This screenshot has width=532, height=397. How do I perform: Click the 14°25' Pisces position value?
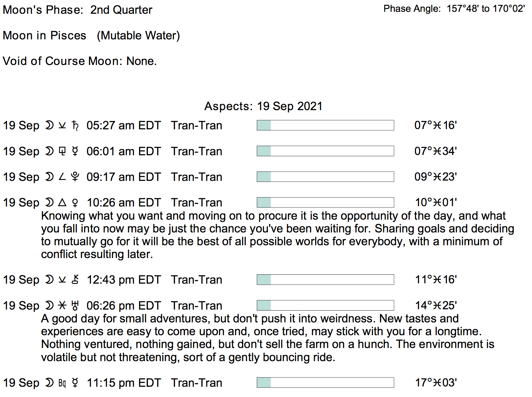(x=436, y=305)
